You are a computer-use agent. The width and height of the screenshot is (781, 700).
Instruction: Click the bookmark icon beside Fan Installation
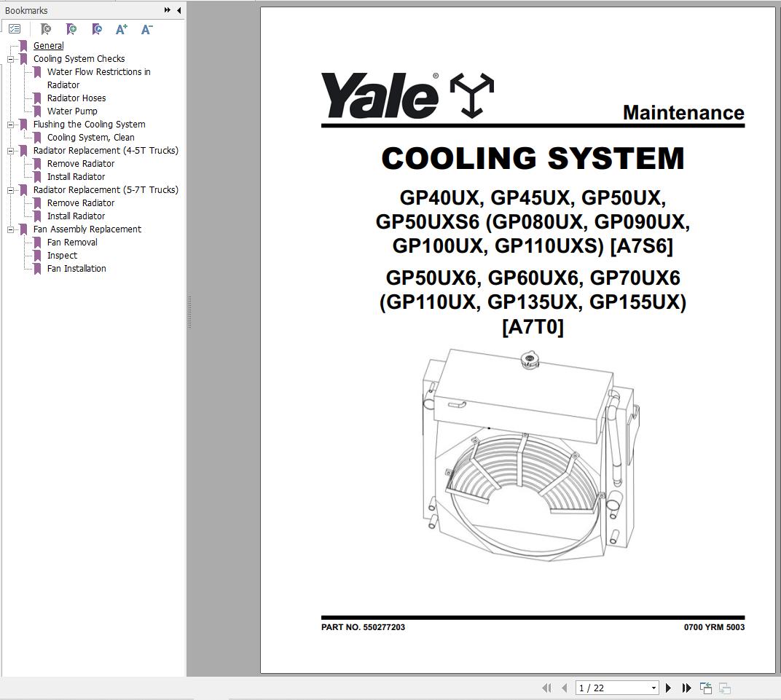click(37, 268)
